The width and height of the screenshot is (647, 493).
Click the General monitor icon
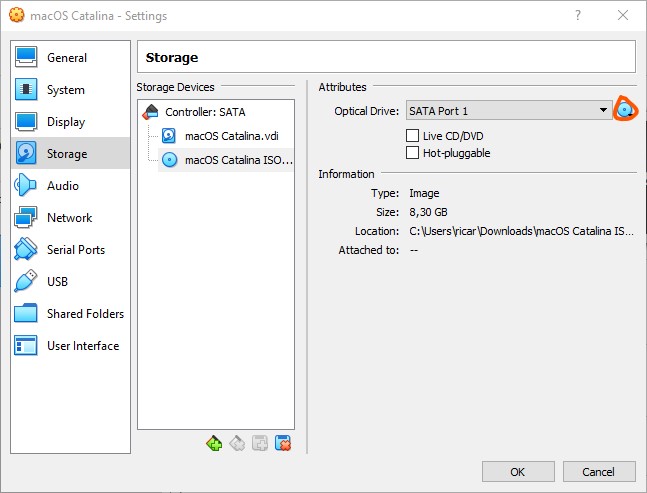point(26,57)
